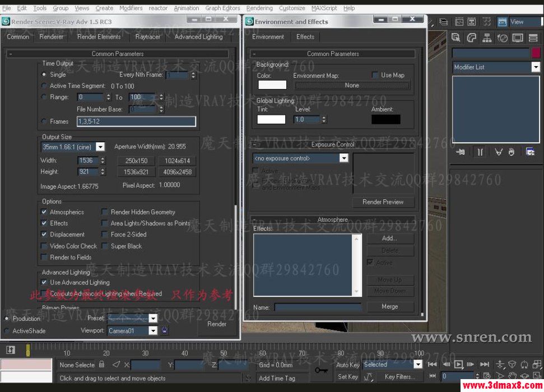Switch to the Raytracer tab
The height and width of the screenshot is (392, 544).
[x=148, y=37]
